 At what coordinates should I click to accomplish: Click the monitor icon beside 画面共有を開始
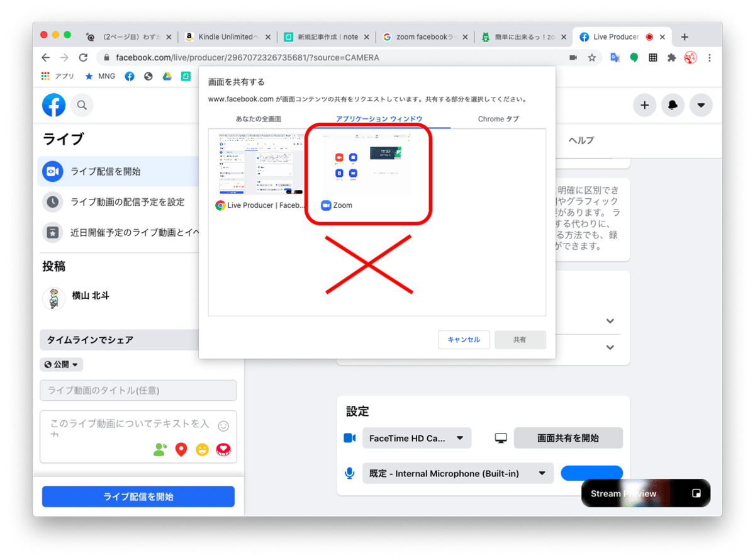click(500, 438)
